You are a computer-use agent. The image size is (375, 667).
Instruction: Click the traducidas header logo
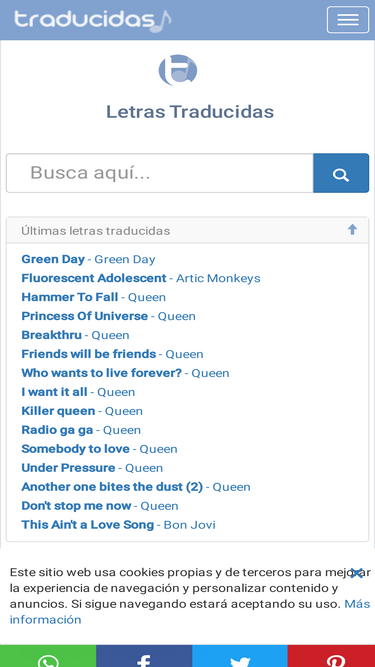pyautogui.click(x=93, y=20)
